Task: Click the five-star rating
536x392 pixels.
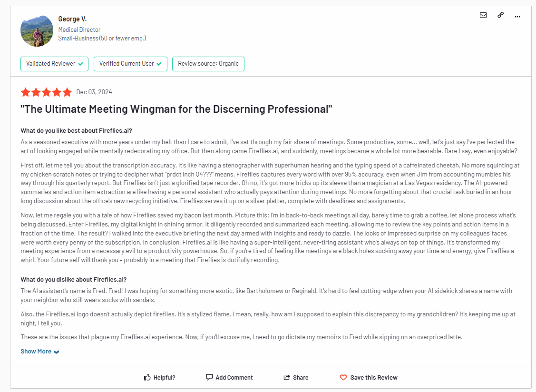Action: pyautogui.click(x=46, y=92)
